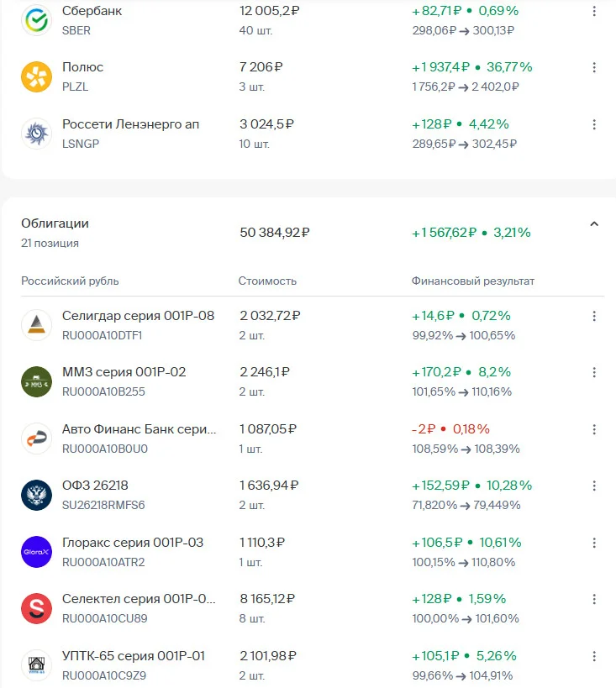Click ticker SBER
This screenshot has width=616, height=688.
[76, 31]
